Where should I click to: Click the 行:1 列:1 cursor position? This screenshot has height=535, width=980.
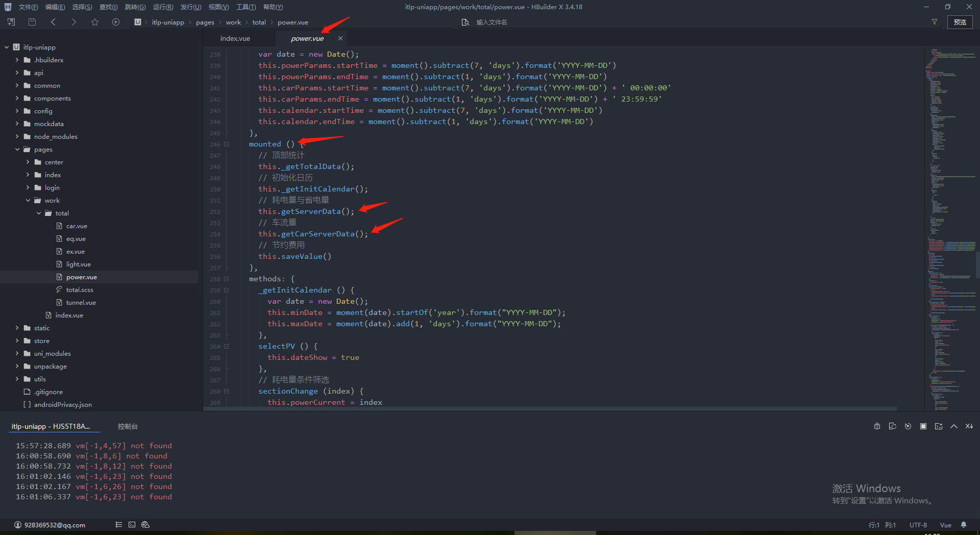pos(883,525)
